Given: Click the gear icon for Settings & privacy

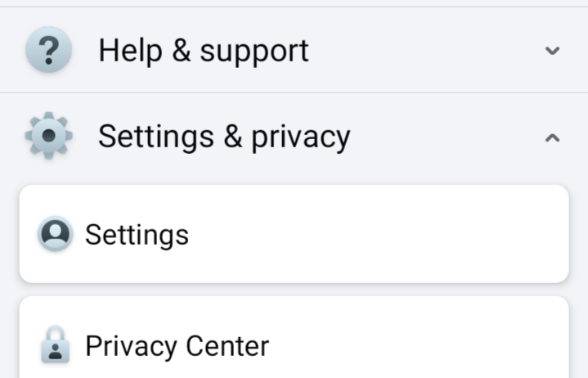Looking at the screenshot, I should (49, 136).
